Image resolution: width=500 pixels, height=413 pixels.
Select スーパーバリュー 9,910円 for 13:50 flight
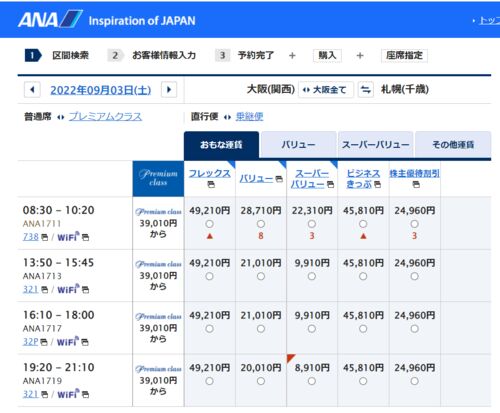312,276
